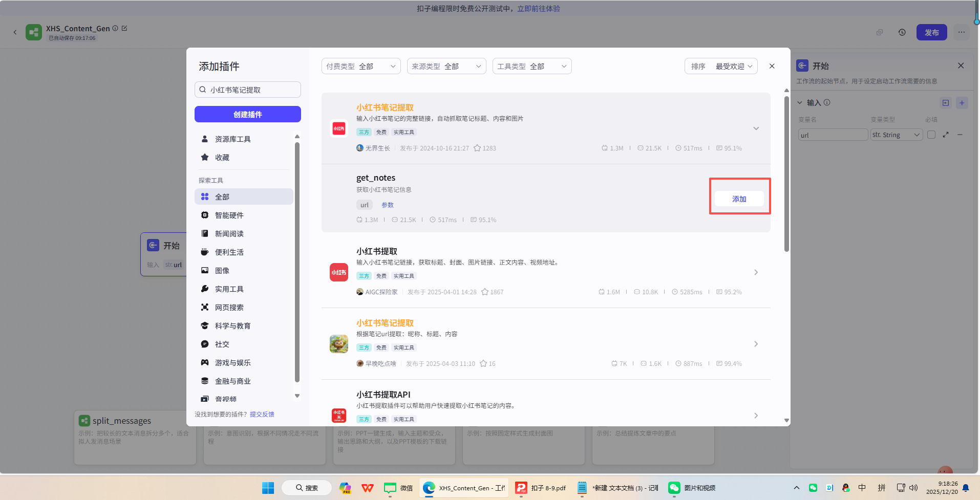The height and width of the screenshot is (500, 980).
Task: Click the 添加 button for get_notes
Action: (x=739, y=199)
